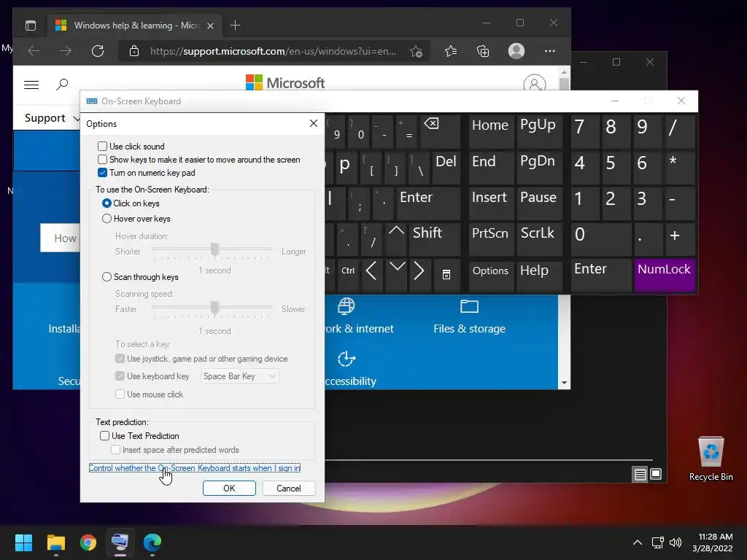The width and height of the screenshot is (747, 560).
Task: Select the Recycle Bin desktop icon
Action: [711, 459]
